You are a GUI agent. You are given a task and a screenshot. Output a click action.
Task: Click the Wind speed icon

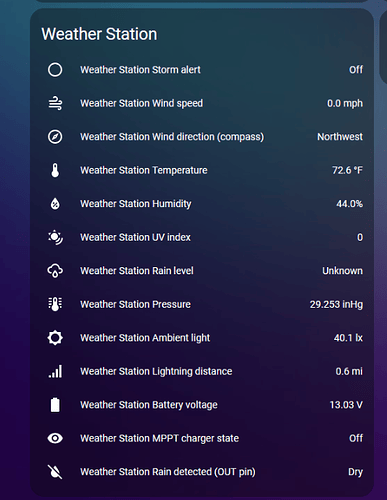(x=55, y=103)
